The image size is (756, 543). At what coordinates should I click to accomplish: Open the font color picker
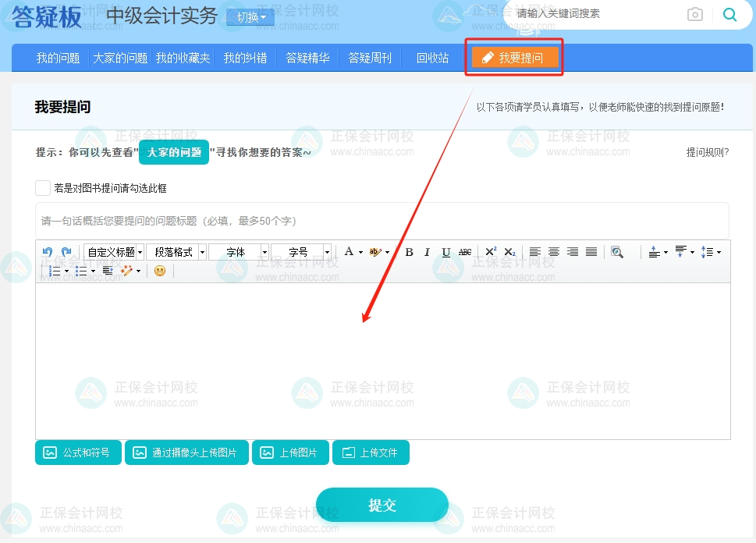click(x=350, y=251)
